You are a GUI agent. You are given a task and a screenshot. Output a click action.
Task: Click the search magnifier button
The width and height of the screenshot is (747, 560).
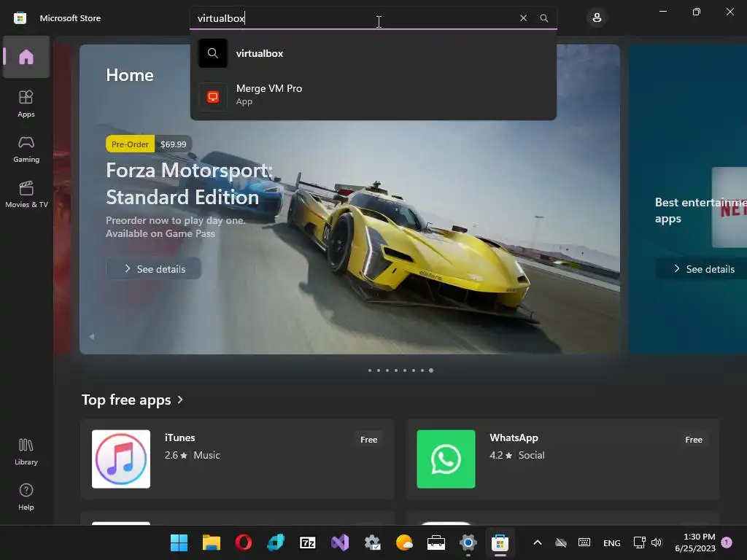544,18
